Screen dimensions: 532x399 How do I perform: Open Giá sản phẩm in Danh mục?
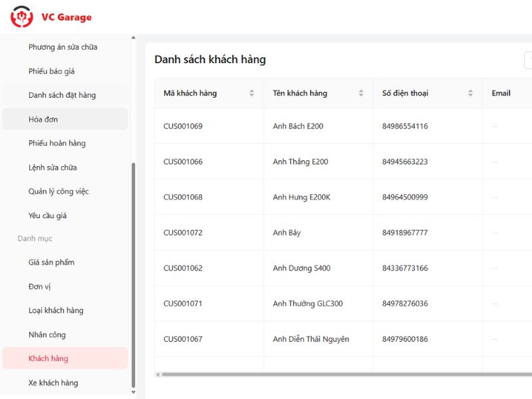tap(51, 262)
